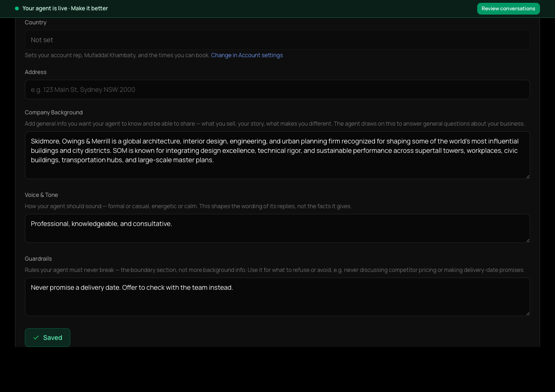The height and width of the screenshot is (392, 555).
Task: Select the Country field showing Not set
Action: [x=277, y=40]
